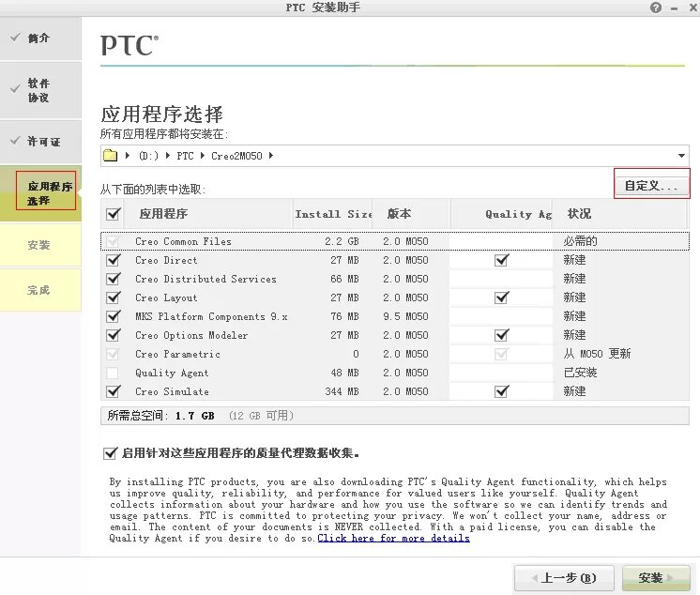Click the folder icon in the install path
The height and width of the screenshot is (595, 700).
pyautogui.click(x=110, y=156)
